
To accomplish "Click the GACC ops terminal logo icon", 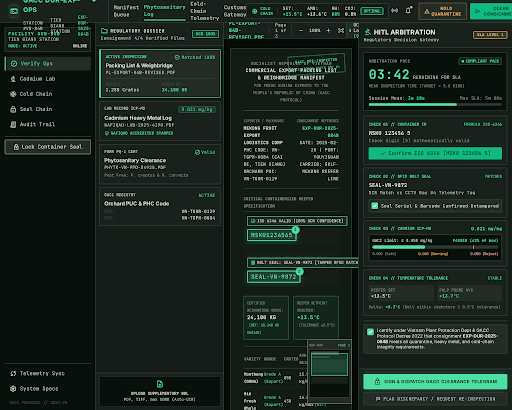I will point(14,11).
